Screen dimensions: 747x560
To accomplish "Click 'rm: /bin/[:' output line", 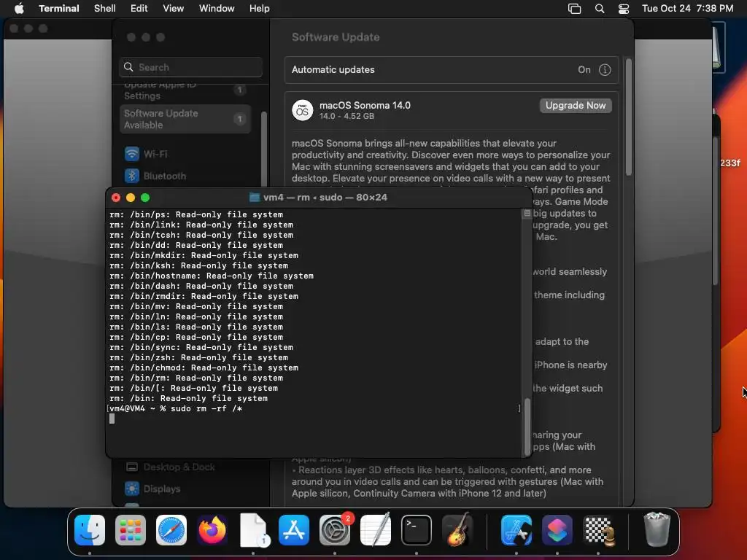I will [x=194, y=388].
